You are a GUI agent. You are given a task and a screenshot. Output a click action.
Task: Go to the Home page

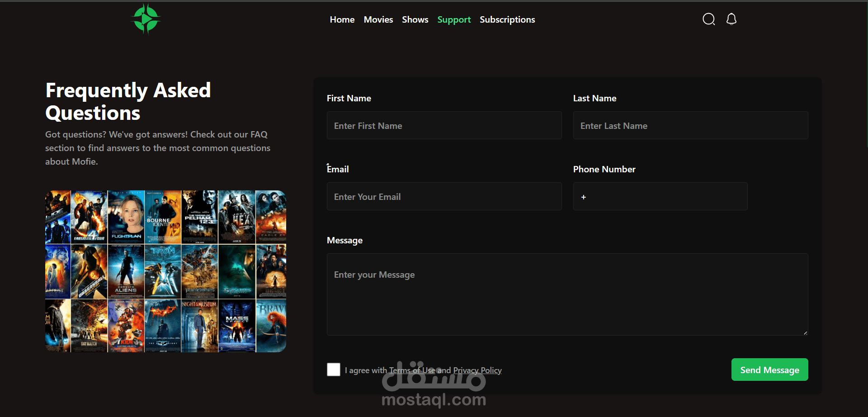[x=342, y=19]
